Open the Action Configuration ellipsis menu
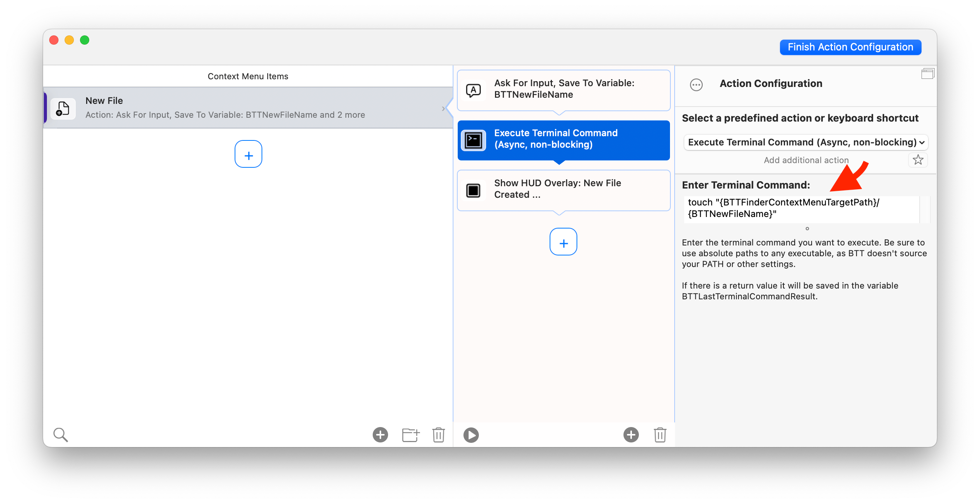980x504 pixels. (x=696, y=84)
